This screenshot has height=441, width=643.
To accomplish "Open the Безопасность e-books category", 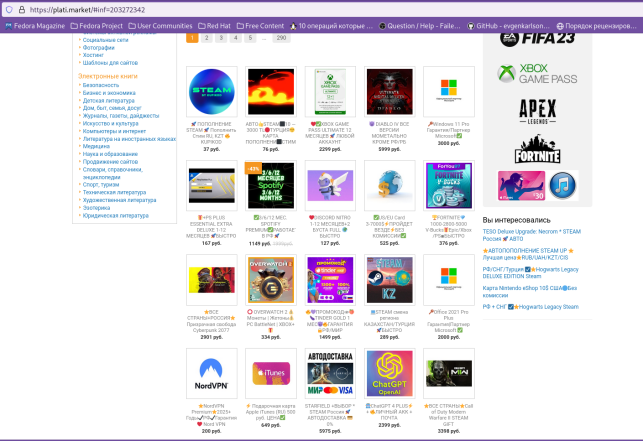I will [101, 85].
